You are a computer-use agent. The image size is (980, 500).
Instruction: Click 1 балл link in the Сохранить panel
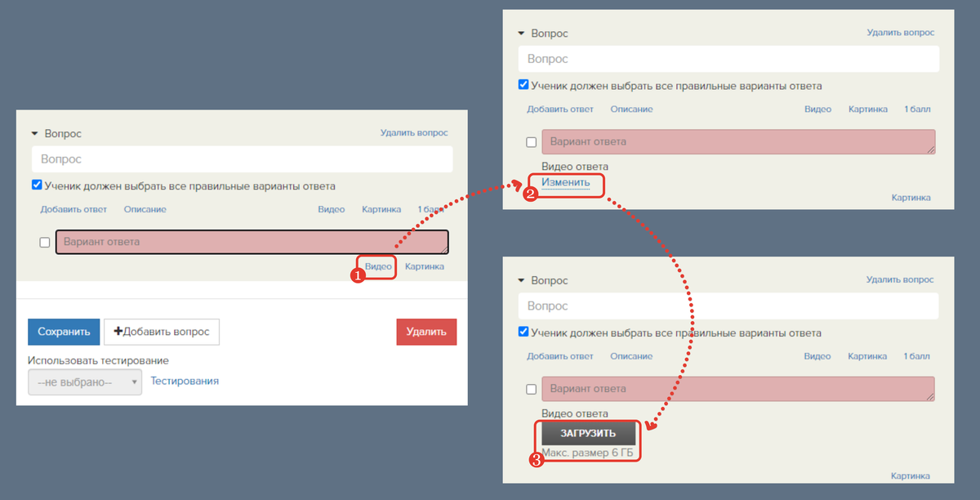(431, 209)
